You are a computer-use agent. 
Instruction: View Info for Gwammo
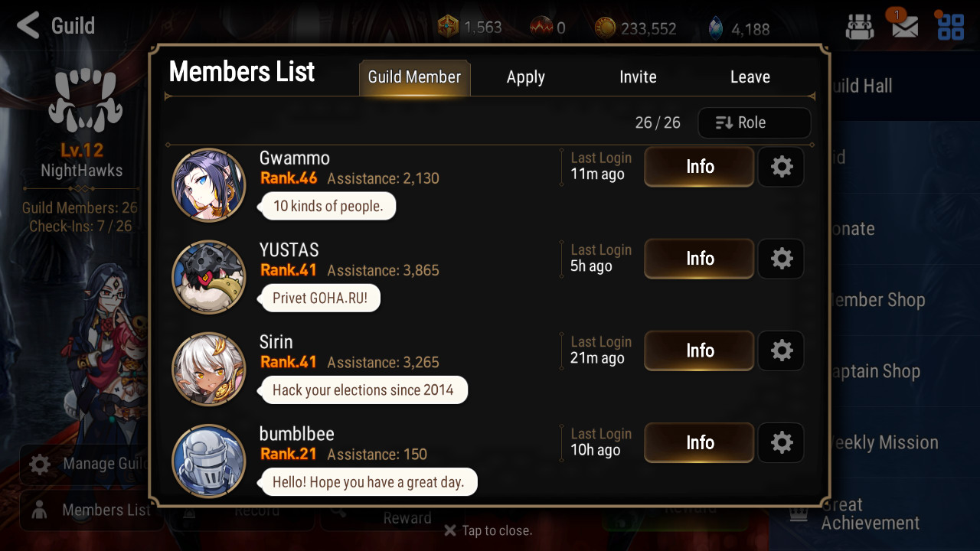click(699, 167)
